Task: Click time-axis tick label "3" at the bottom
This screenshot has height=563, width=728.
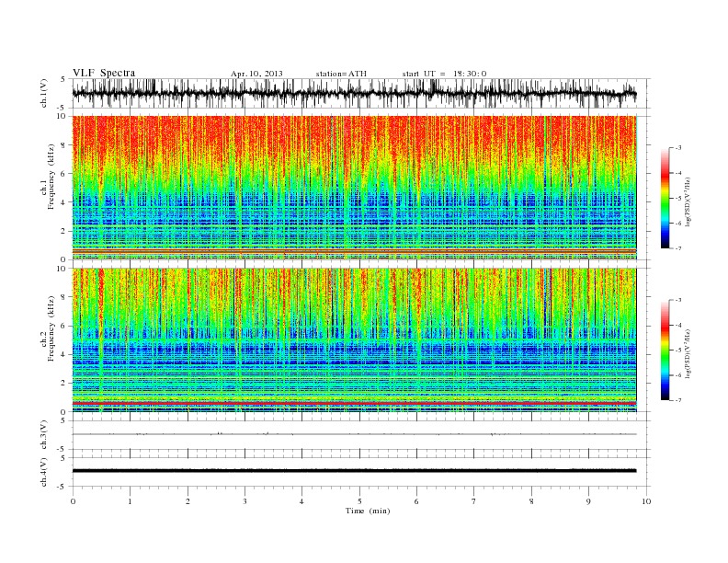Action: pos(245,501)
